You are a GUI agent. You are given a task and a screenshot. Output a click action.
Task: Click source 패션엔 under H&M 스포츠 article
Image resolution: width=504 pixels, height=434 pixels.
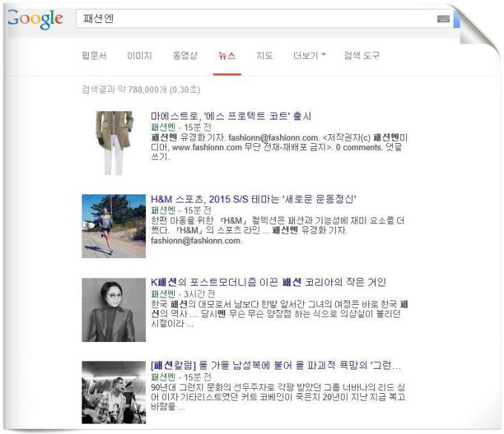pyautogui.click(x=163, y=210)
